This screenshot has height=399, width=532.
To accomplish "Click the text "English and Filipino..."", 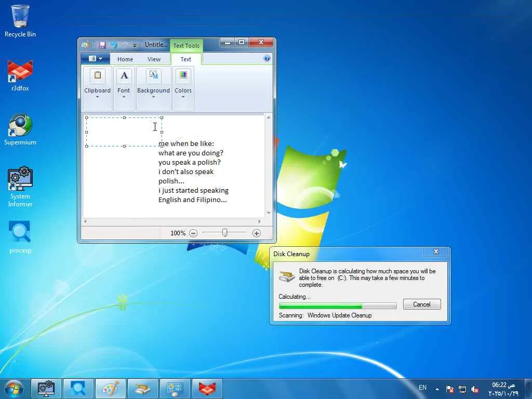I will (x=193, y=200).
